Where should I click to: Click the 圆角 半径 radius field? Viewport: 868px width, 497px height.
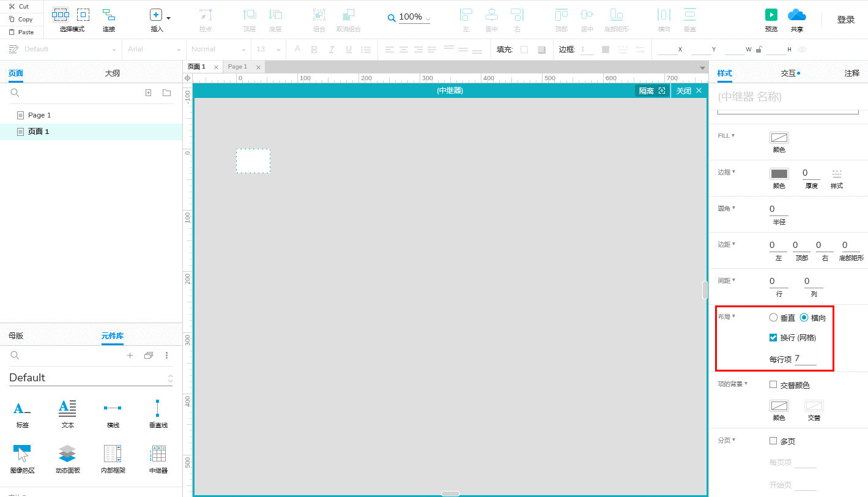pyautogui.click(x=779, y=209)
